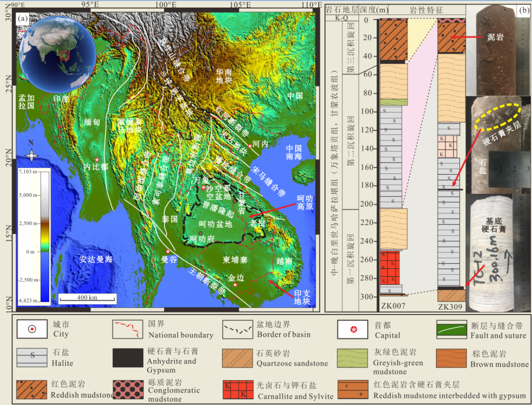This screenshot has width=532, height=405.
Task: Click the National boundary legend symbol
Action: point(129,329)
